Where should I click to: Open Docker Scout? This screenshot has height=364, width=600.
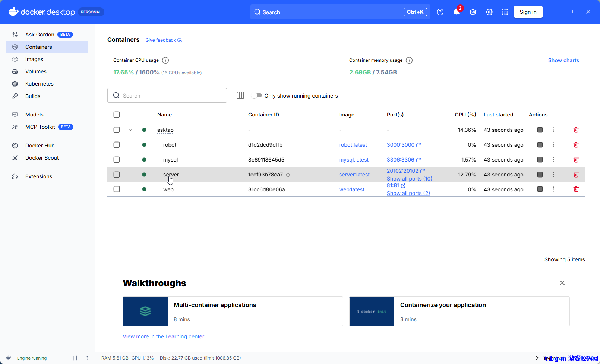pyautogui.click(x=42, y=158)
